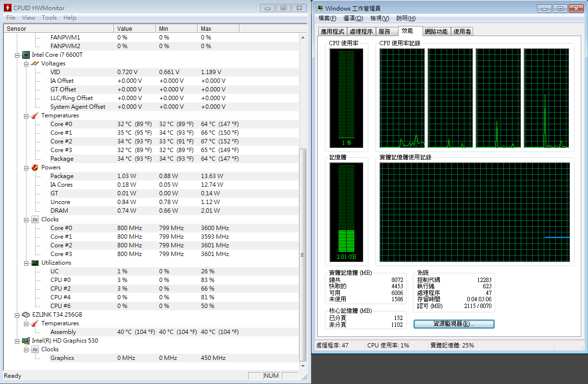Collapse the CPU Temperatures tree node
588x384 pixels.
click(x=26, y=115)
